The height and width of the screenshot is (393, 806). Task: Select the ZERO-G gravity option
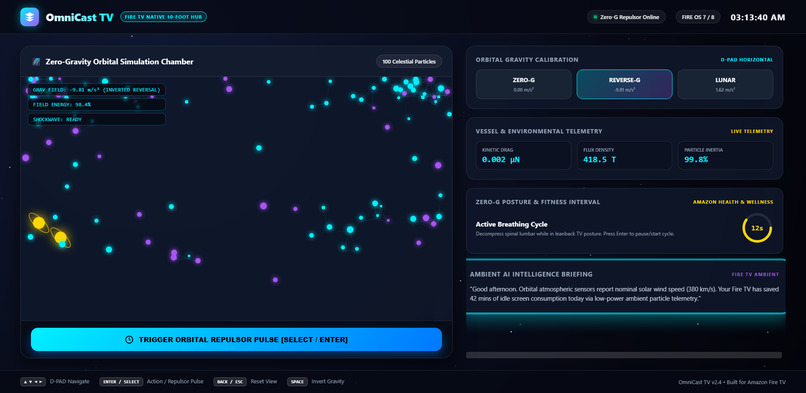(524, 84)
